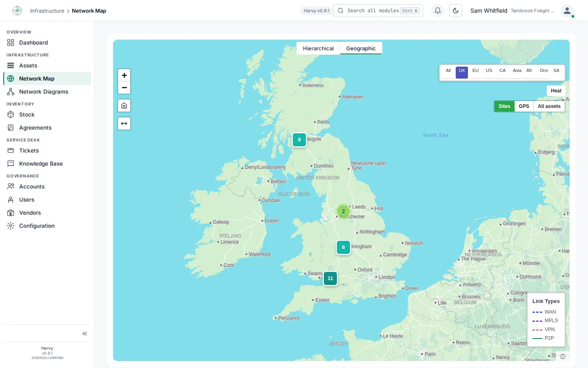
Task: Open Knowledge Base
Action: (x=47, y=164)
